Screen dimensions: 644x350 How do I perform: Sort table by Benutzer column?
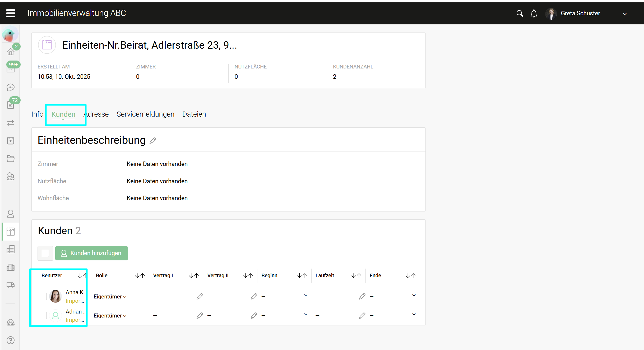[x=82, y=276]
